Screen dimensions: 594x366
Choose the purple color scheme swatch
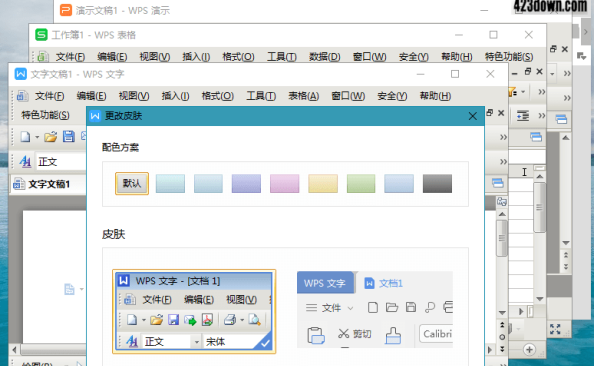(x=246, y=184)
